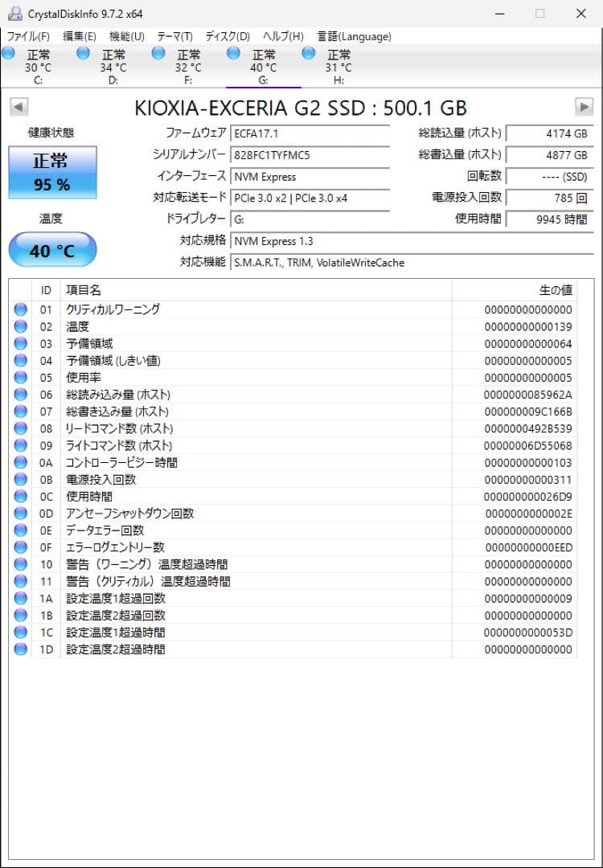Open the 編集(E) menu
This screenshot has width=603, height=868.
[x=79, y=36]
